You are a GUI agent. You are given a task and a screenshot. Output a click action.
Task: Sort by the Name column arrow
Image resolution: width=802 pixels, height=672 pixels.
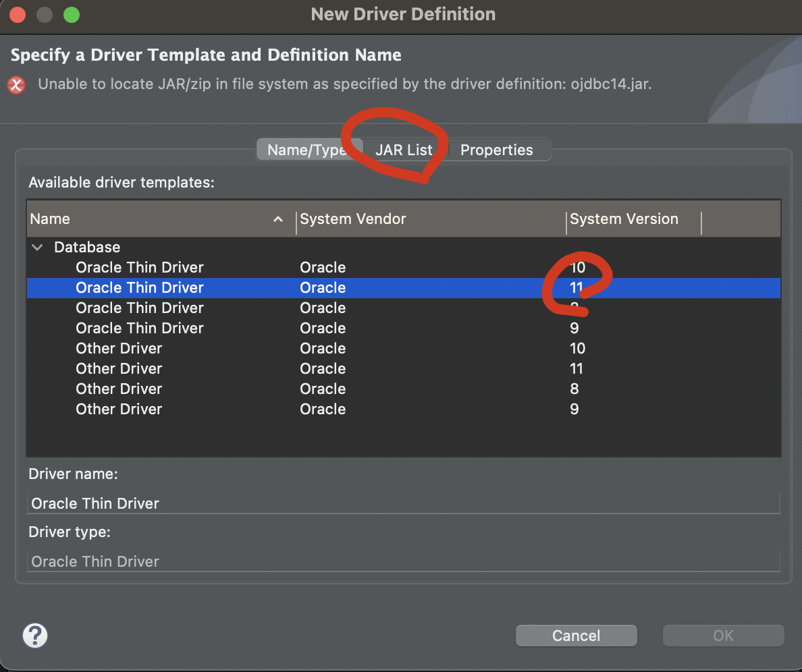[x=277, y=219]
